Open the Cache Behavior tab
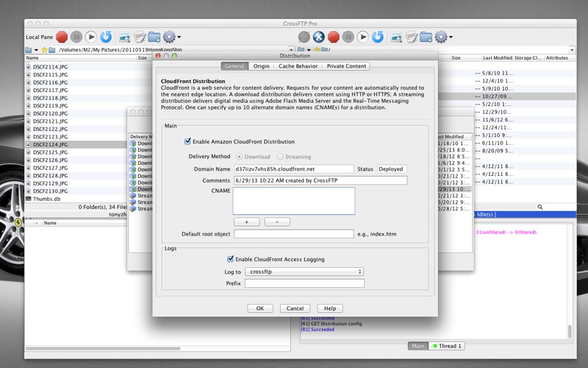 click(298, 66)
